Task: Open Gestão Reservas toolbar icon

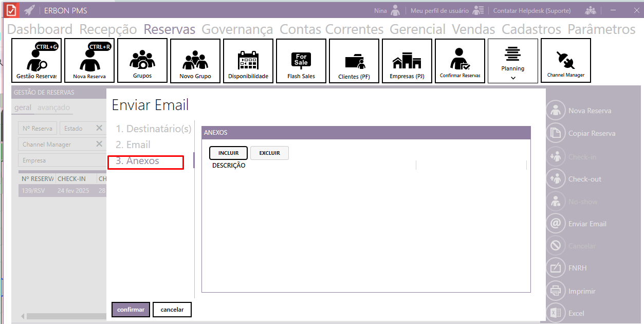Action: (36, 61)
